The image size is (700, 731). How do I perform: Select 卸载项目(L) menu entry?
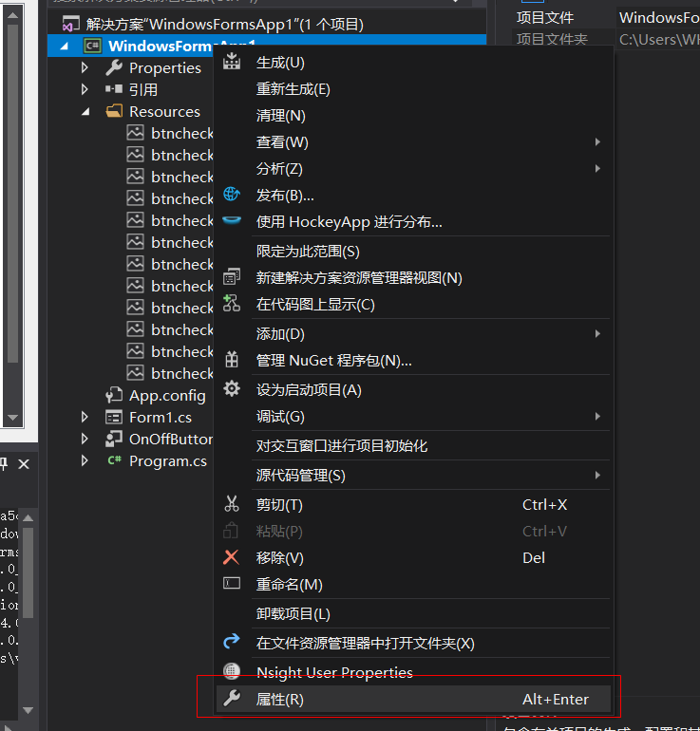414,613
